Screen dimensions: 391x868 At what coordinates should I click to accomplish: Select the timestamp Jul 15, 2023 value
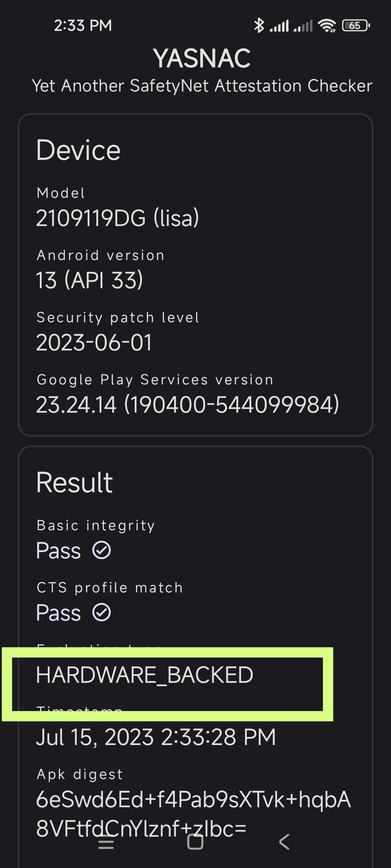click(x=156, y=737)
